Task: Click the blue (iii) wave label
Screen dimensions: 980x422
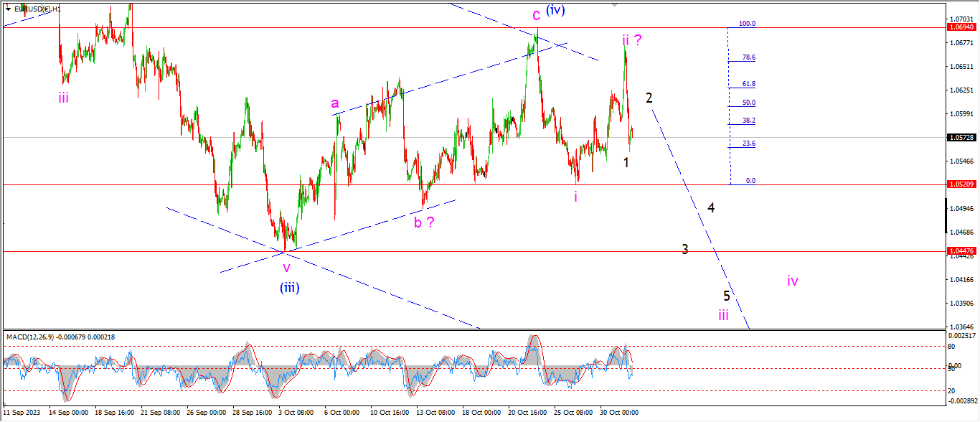Action: coord(290,288)
